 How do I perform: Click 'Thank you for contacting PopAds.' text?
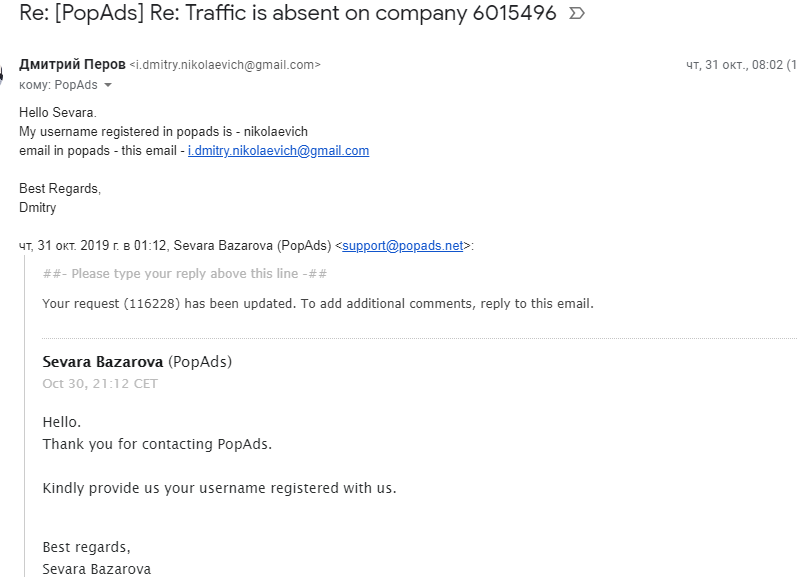tap(157, 444)
